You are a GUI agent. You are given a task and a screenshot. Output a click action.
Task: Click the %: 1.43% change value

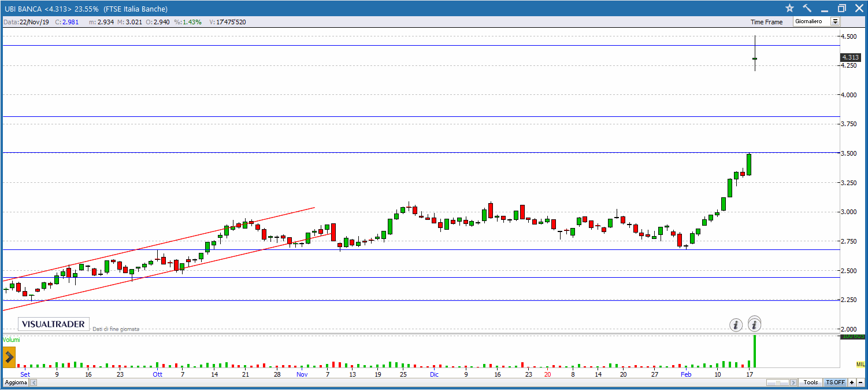pyautogui.click(x=188, y=22)
